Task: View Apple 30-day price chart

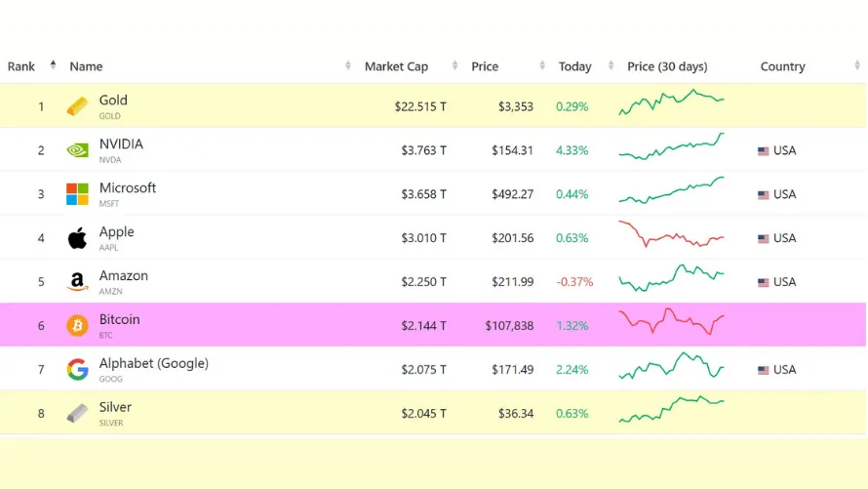Action: tap(672, 233)
